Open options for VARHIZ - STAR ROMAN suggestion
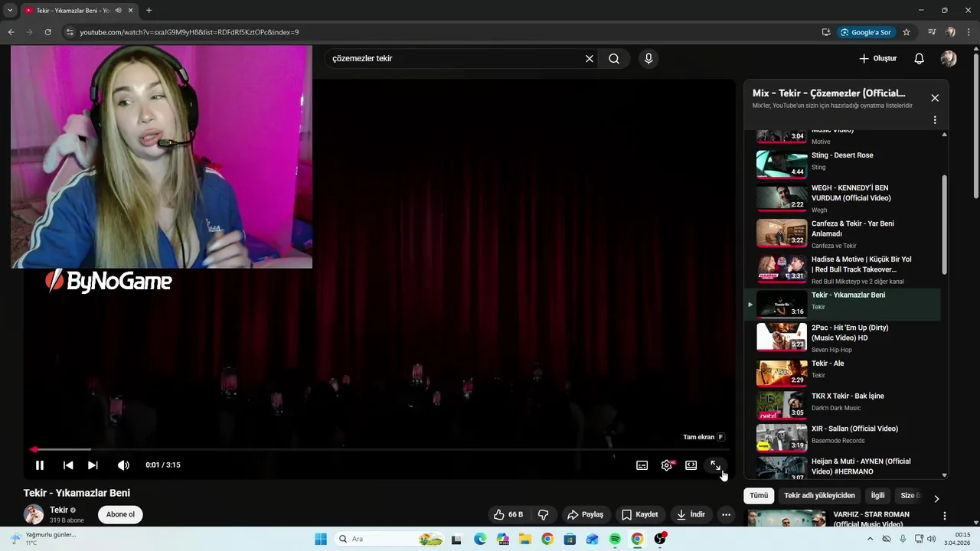This screenshot has height=551, width=980. (x=945, y=517)
